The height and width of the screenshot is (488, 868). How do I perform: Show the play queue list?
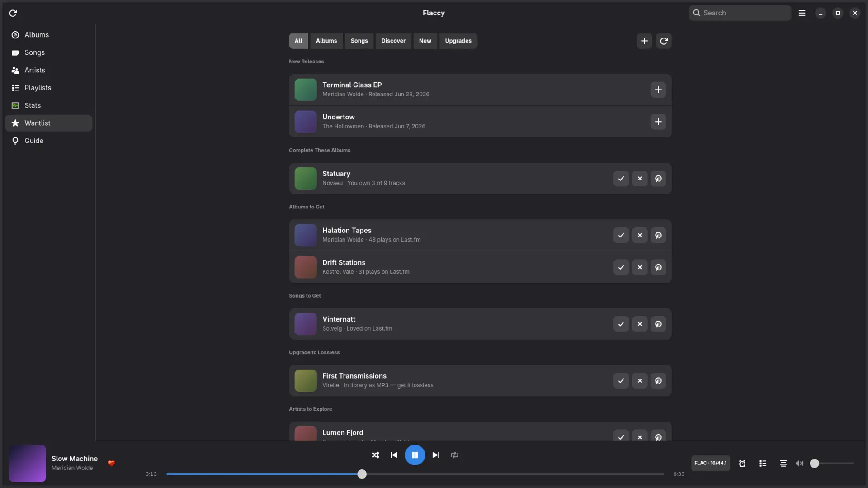coord(763,463)
